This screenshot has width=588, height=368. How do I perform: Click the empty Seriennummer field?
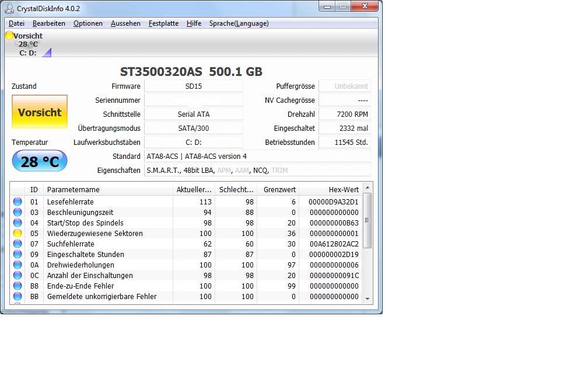[194, 100]
